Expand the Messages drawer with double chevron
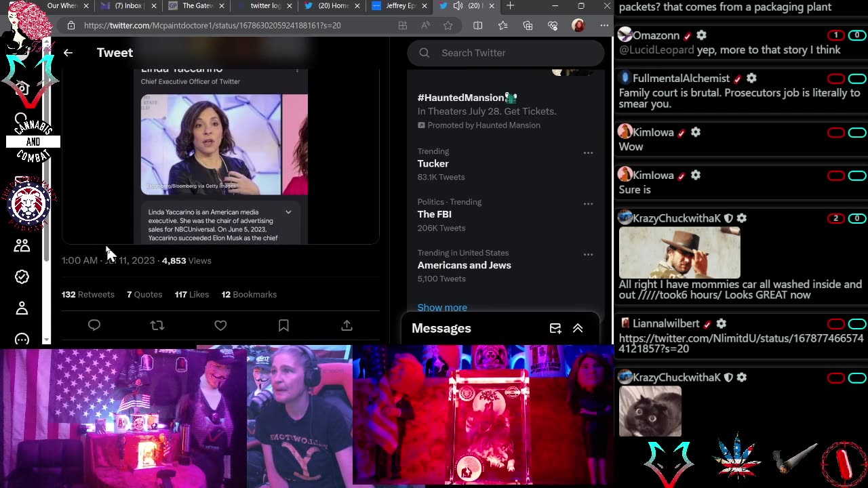 tap(578, 328)
